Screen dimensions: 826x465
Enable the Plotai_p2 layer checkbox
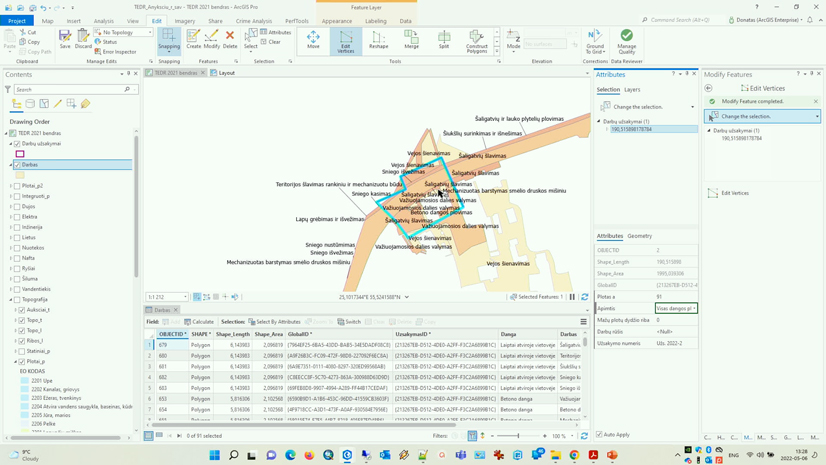[x=17, y=186]
